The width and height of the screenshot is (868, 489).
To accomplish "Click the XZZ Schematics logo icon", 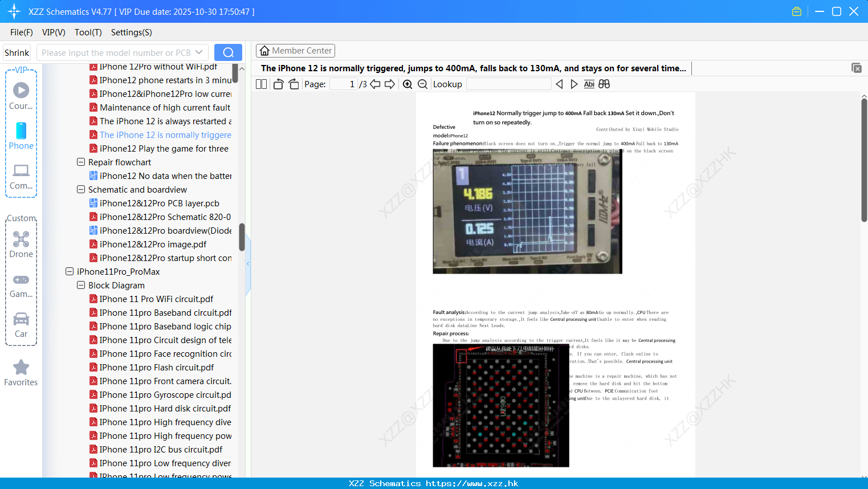I will (x=14, y=11).
